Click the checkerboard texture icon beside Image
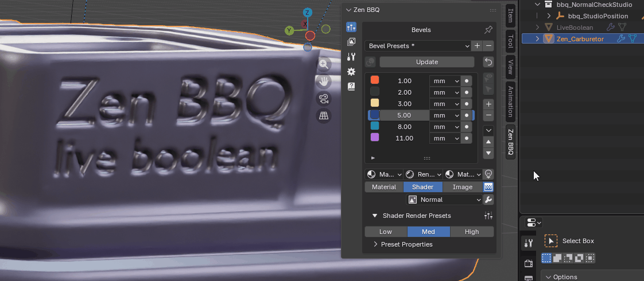644x281 pixels. pyautogui.click(x=488, y=187)
